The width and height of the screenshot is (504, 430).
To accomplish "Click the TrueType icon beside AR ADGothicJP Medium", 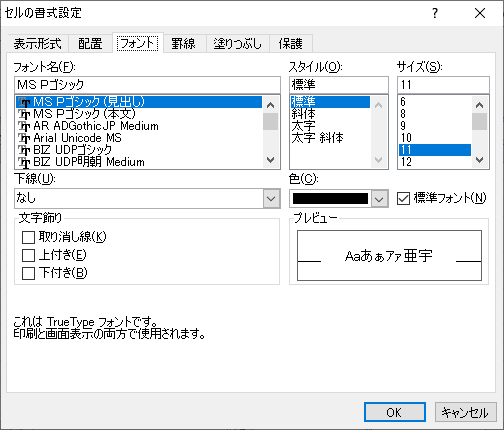I will (24, 126).
